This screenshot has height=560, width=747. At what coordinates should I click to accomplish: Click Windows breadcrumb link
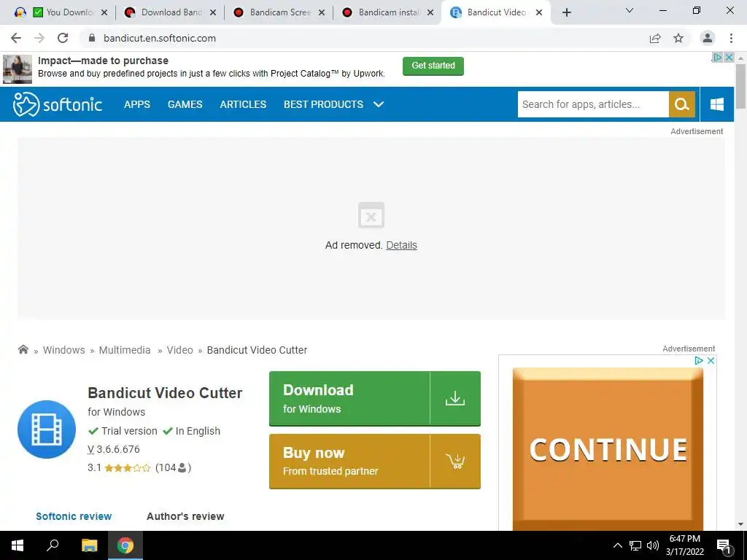point(64,350)
